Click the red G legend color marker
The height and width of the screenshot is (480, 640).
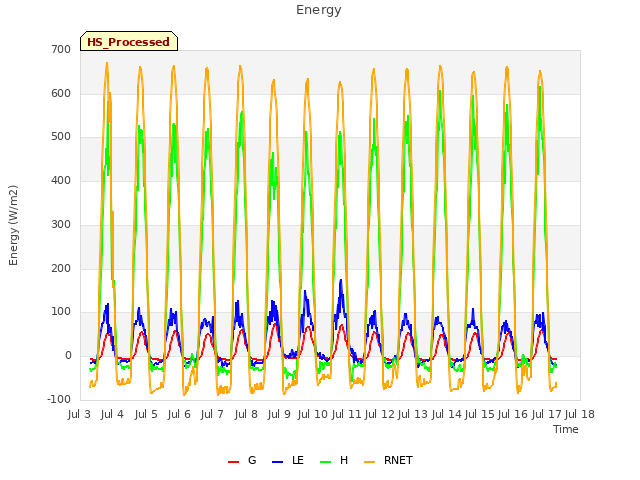[233, 462]
